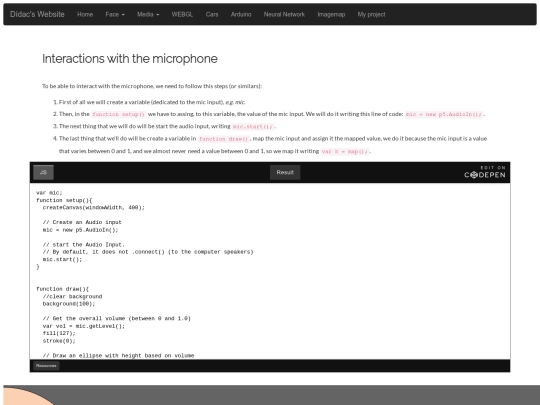Click the comment '//clear background'

(72, 297)
